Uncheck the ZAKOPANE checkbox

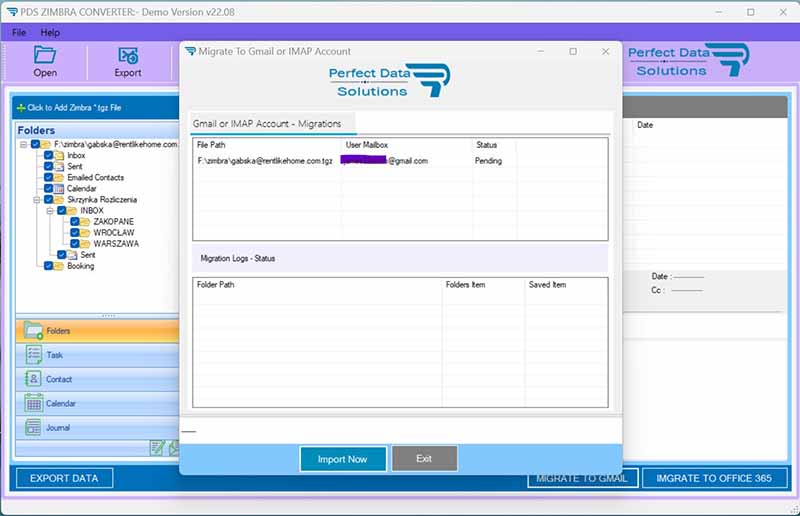point(74,222)
